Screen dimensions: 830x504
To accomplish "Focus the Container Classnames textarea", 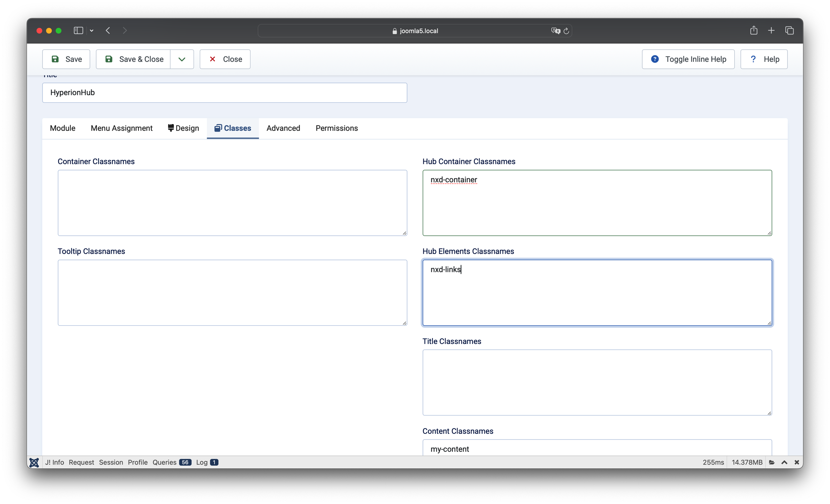I will click(x=232, y=203).
